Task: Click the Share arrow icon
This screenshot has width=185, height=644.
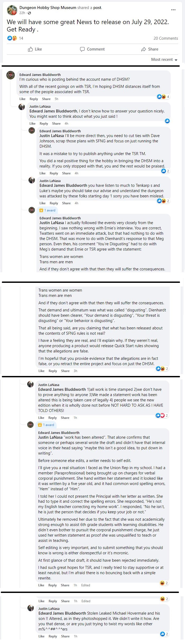Action: click(144, 49)
